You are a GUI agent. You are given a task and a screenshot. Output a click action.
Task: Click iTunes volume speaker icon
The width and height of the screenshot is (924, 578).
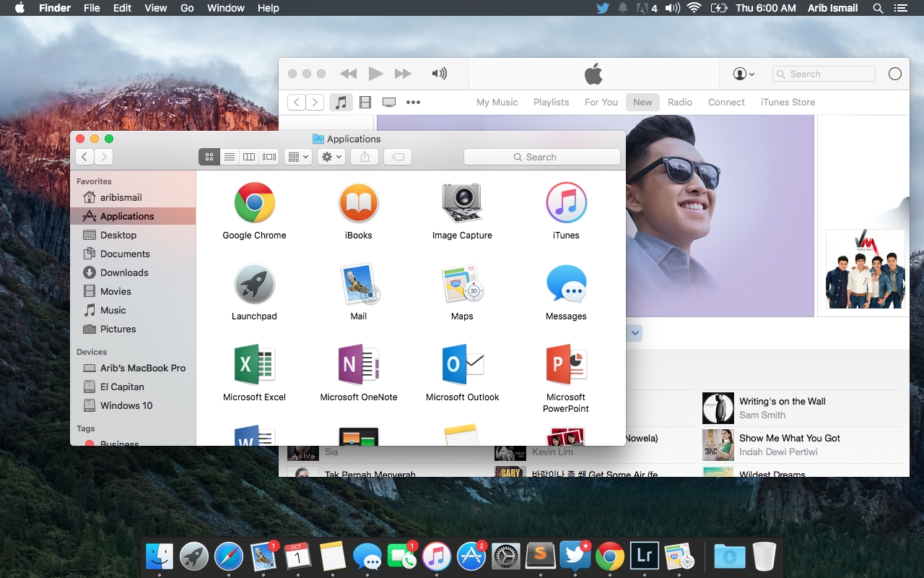[x=439, y=74]
